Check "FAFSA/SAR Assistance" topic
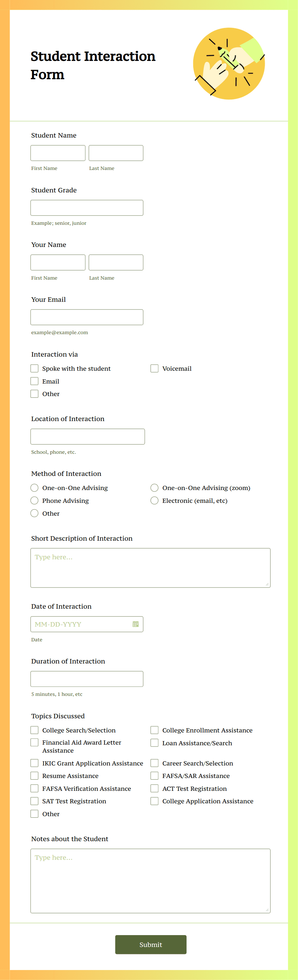This screenshot has height=980, width=298. tap(154, 775)
